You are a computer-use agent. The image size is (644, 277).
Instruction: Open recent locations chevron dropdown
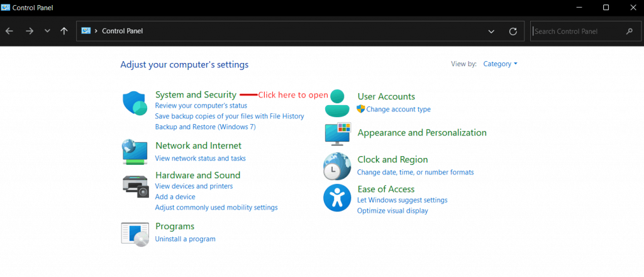pyautogui.click(x=47, y=31)
